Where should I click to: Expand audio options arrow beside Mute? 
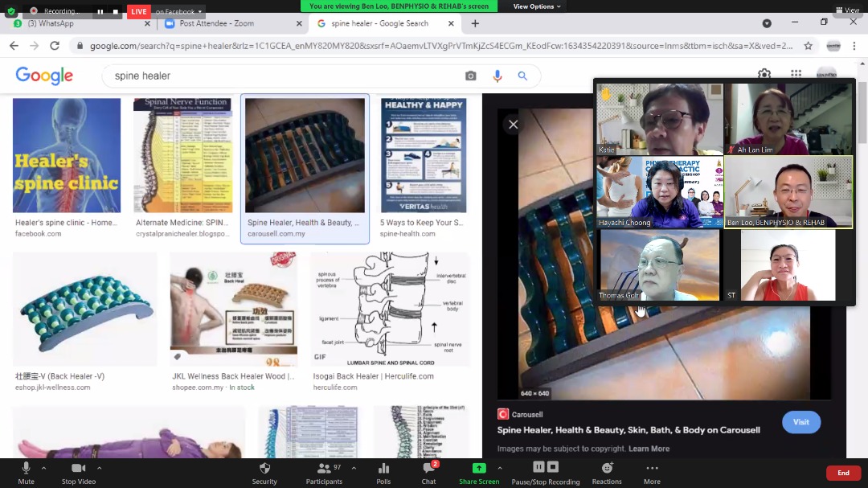44,467
